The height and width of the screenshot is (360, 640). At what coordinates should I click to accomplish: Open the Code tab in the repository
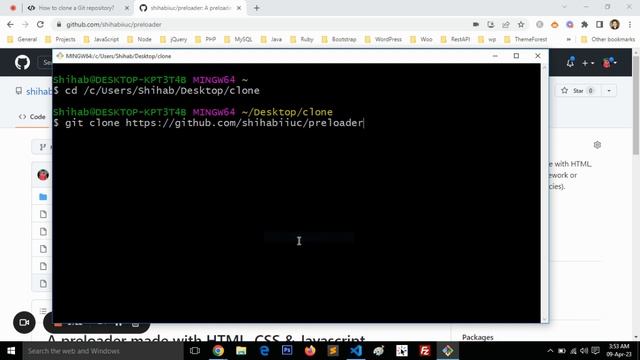pyautogui.click(x=32, y=117)
